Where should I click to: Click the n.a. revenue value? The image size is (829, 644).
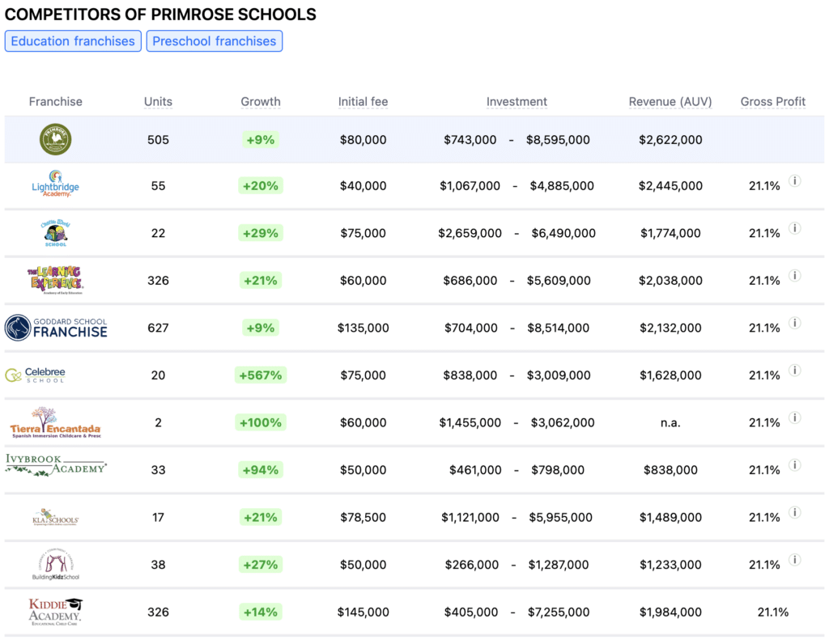point(670,422)
